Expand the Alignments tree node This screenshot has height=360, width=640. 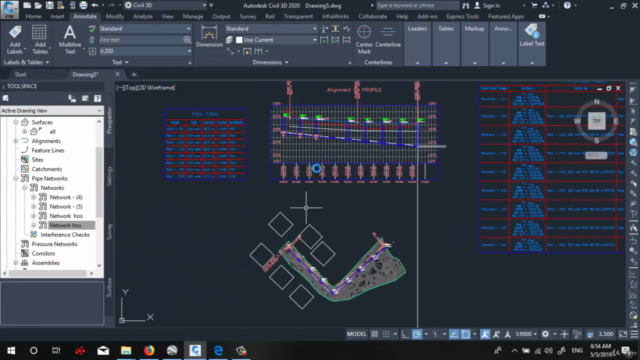pyautogui.click(x=16, y=141)
